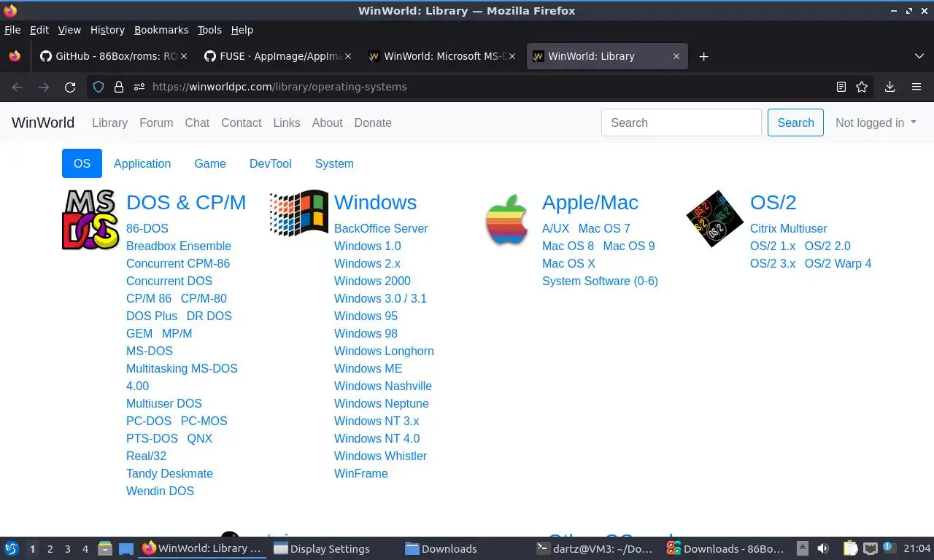
Task: Click the Search button
Action: [x=795, y=122]
